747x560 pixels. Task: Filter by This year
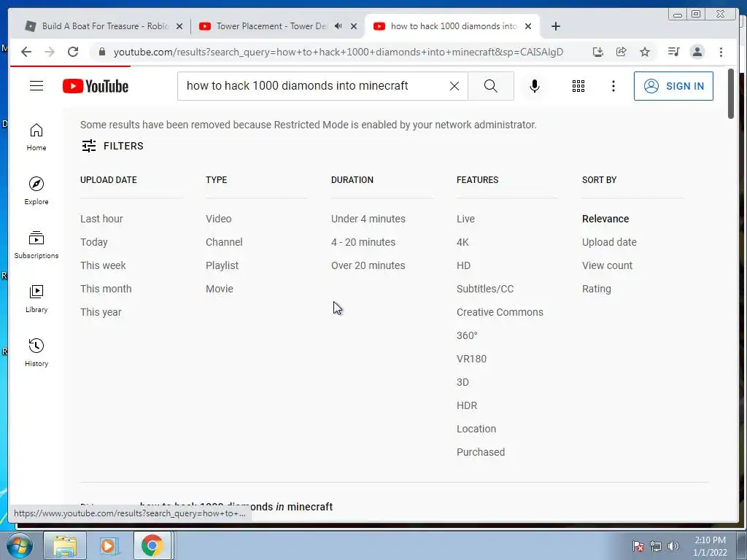click(x=101, y=312)
